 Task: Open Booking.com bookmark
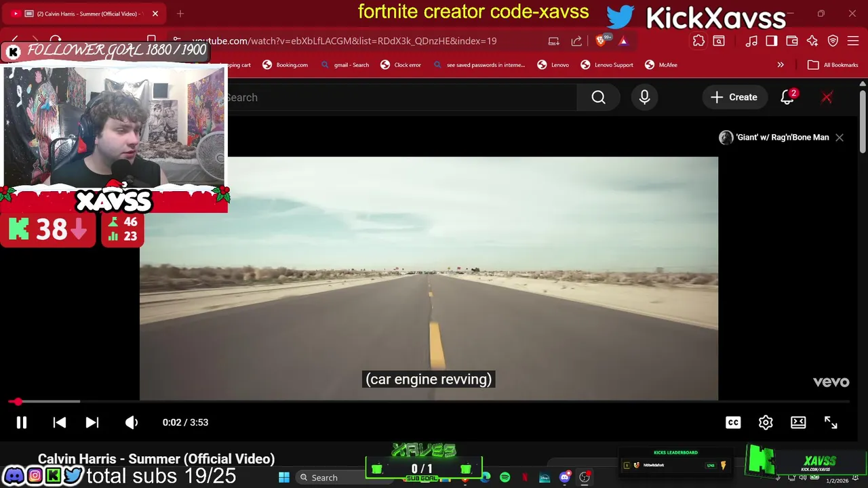click(285, 65)
